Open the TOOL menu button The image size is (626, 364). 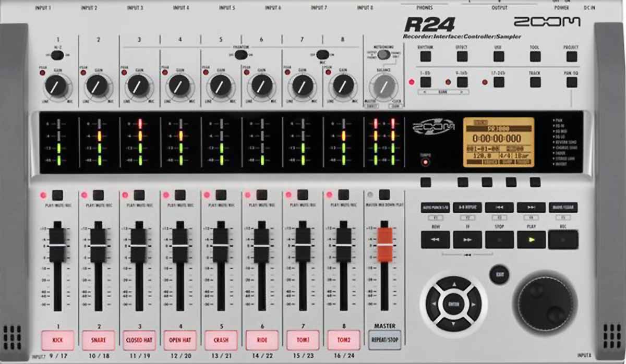(535, 56)
